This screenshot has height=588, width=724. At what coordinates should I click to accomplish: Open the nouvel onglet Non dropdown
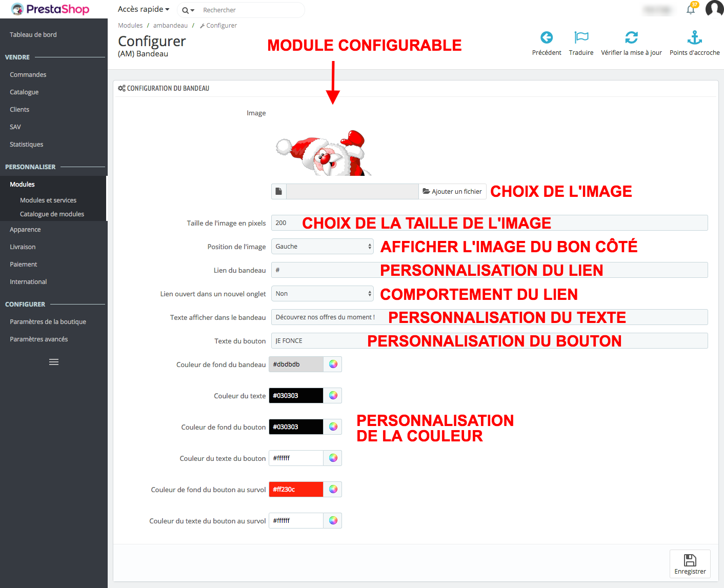point(323,294)
